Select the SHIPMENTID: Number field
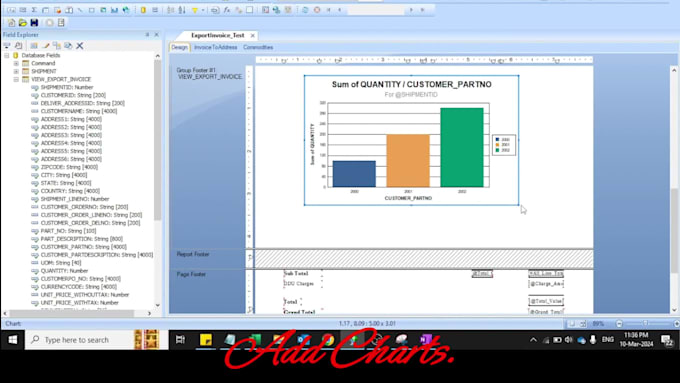The image size is (680, 383). point(62,87)
